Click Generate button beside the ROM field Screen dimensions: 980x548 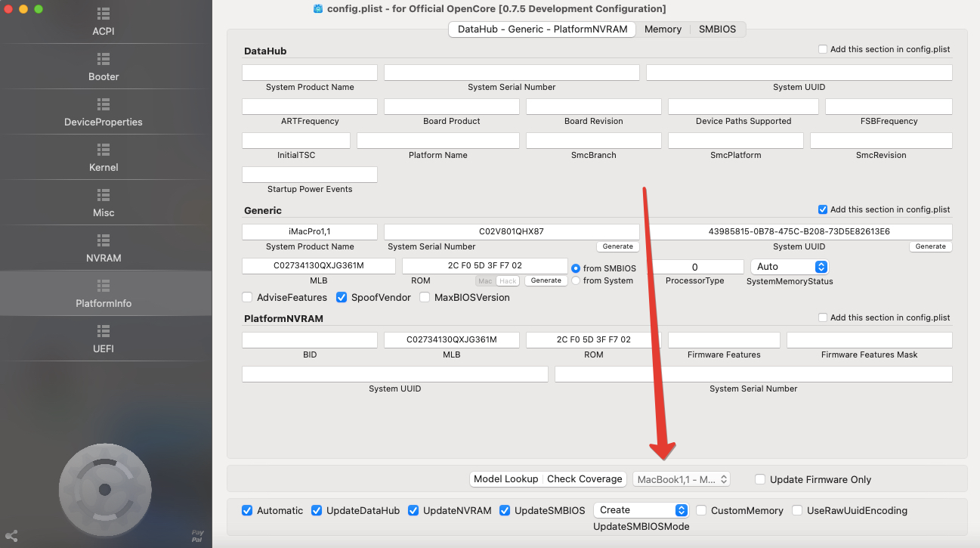tap(546, 280)
